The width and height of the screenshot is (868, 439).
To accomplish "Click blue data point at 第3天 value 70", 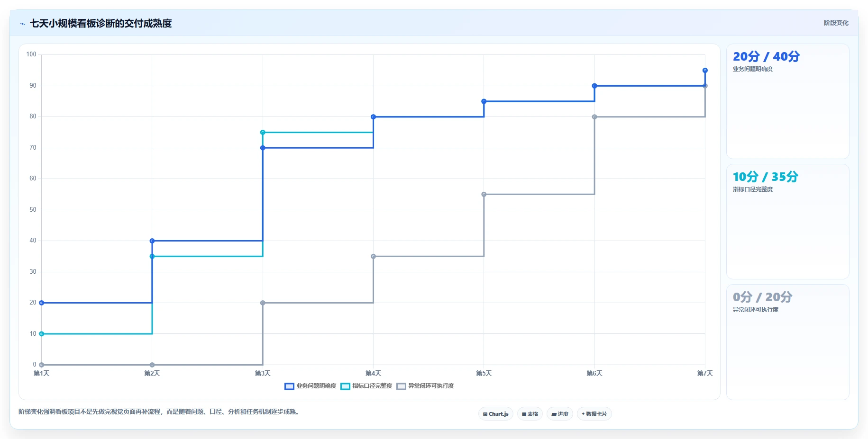I will (x=263, y=148).
